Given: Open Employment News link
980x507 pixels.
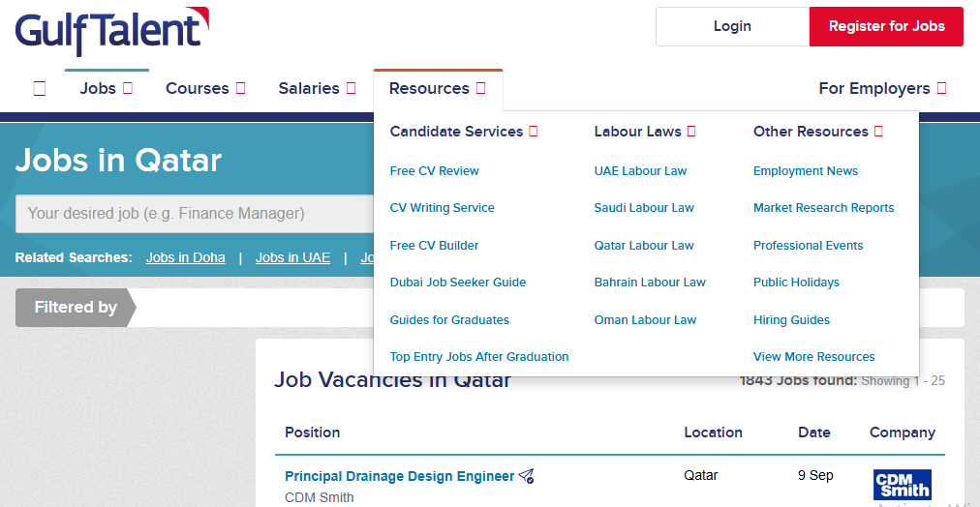Looking at the screenshot, I should point(806,171).
